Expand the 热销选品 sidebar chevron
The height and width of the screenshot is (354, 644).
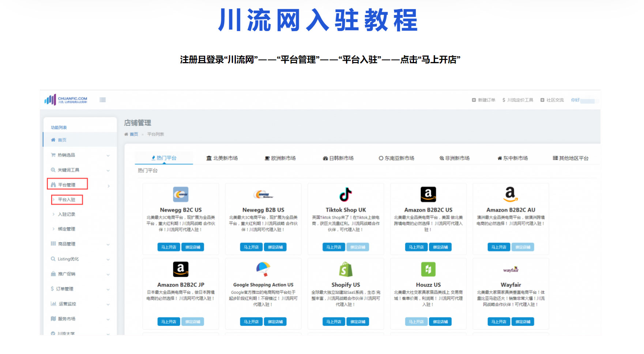pos(108,156)
